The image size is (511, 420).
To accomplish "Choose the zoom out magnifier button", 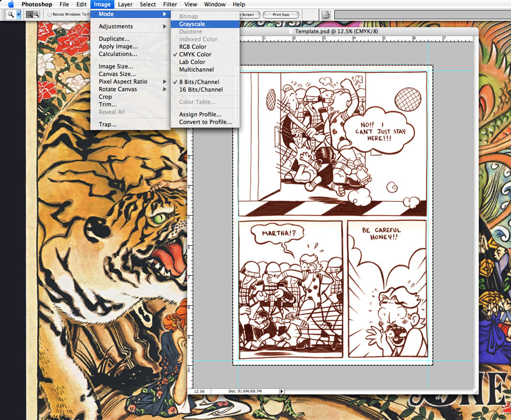I will click(36, 15).
